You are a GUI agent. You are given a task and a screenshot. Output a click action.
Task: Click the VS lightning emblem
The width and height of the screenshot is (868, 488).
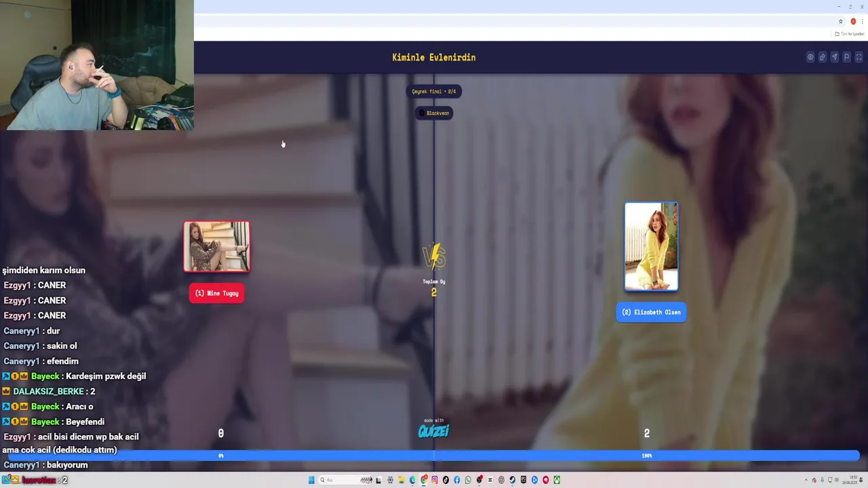coord(434,257)
